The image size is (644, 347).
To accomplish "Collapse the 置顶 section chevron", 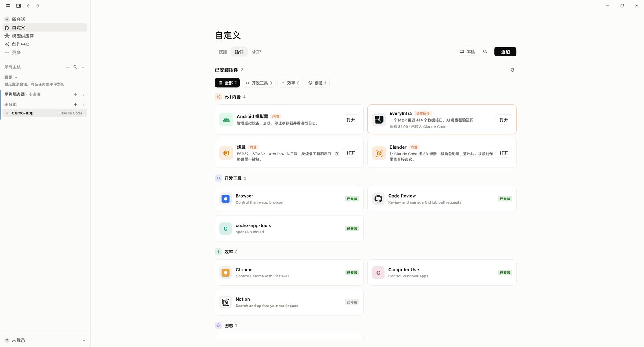I will coord(16,77).
